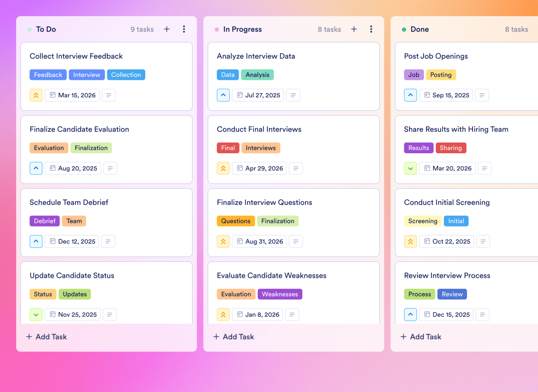Toggle the low-priority chevron on Update Candidate Status
The width and height of the screenshot is (538, 392).
[36, 314]
